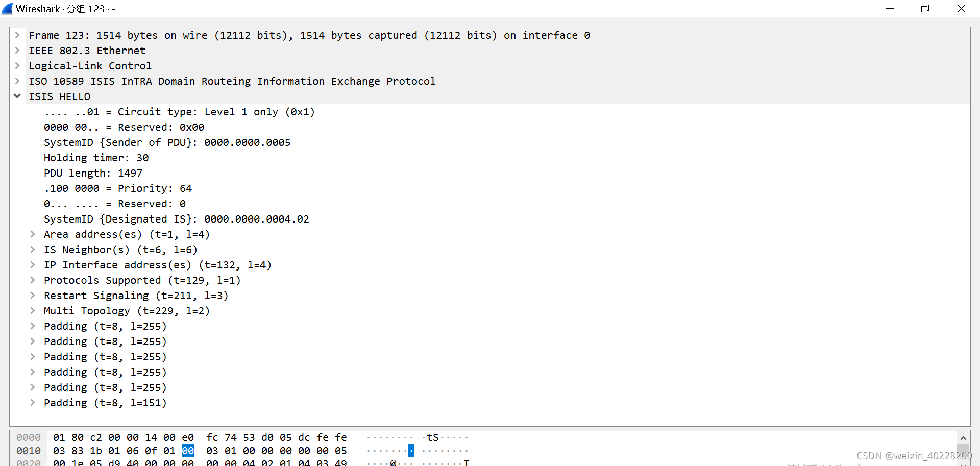Click ASCII text tS in hex pane
This screenshot has height=466, width=980.
click(433, 437)
